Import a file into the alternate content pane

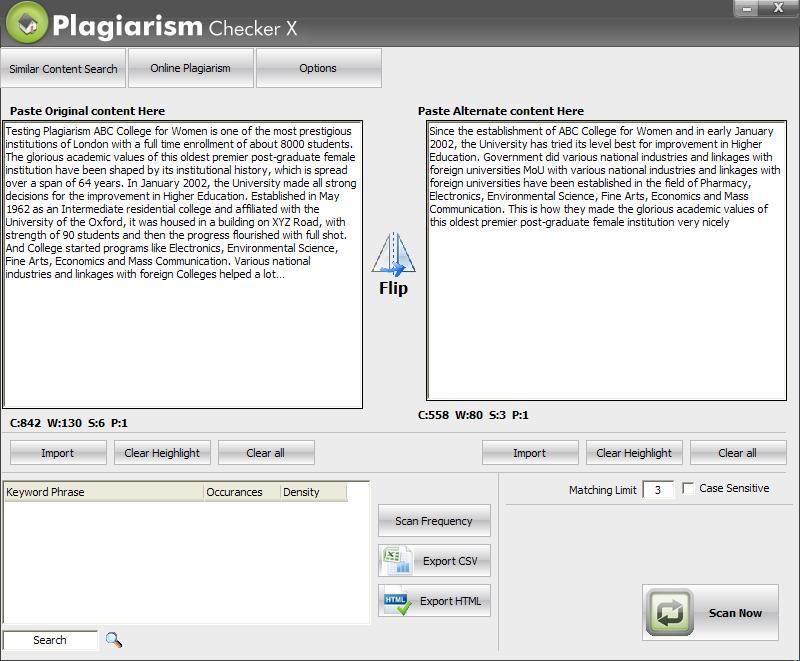coord(530,453)
